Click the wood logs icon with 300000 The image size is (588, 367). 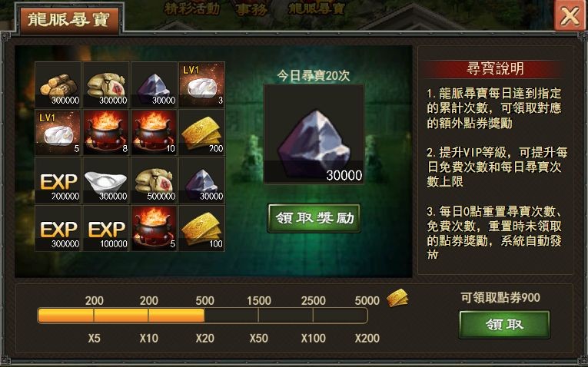click(x=58, y=84)
